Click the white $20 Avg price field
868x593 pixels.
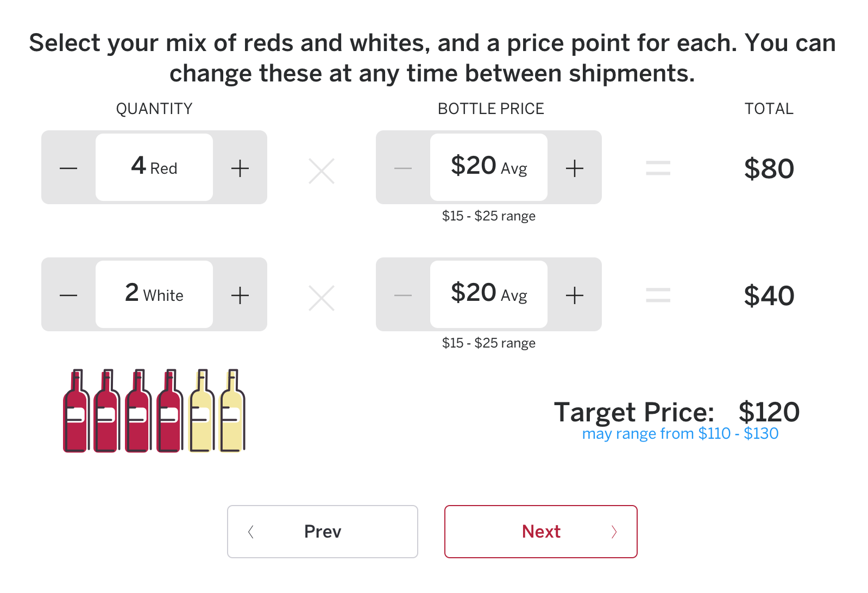tap(489, 294)
